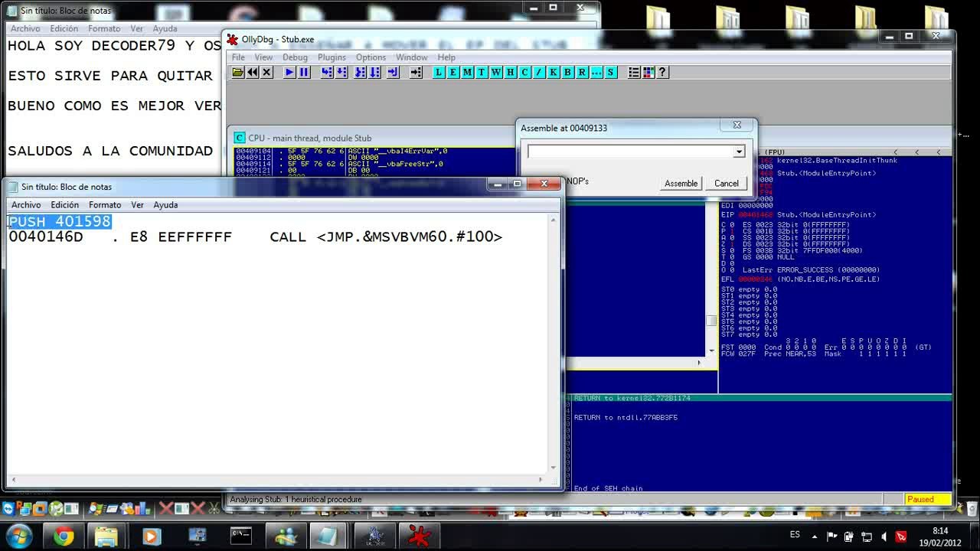Viewport: 980px width, 551px height.
Task: Open the File menu in OllyDbg
Action: (x=238, y=57)
